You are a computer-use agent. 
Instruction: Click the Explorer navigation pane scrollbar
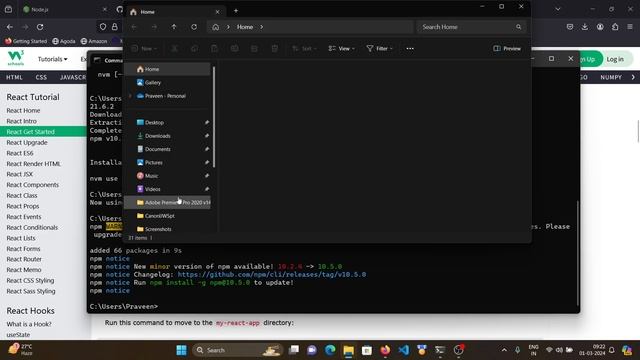tap(214, 117)
